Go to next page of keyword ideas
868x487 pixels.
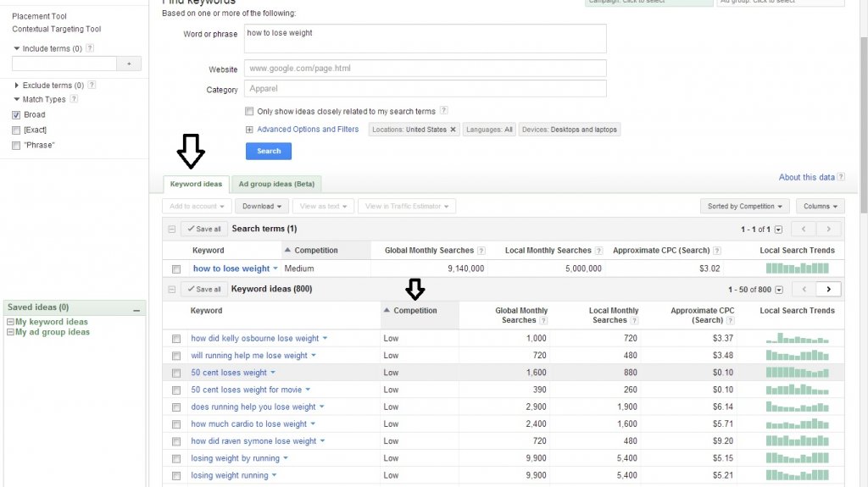pos(829,289)
